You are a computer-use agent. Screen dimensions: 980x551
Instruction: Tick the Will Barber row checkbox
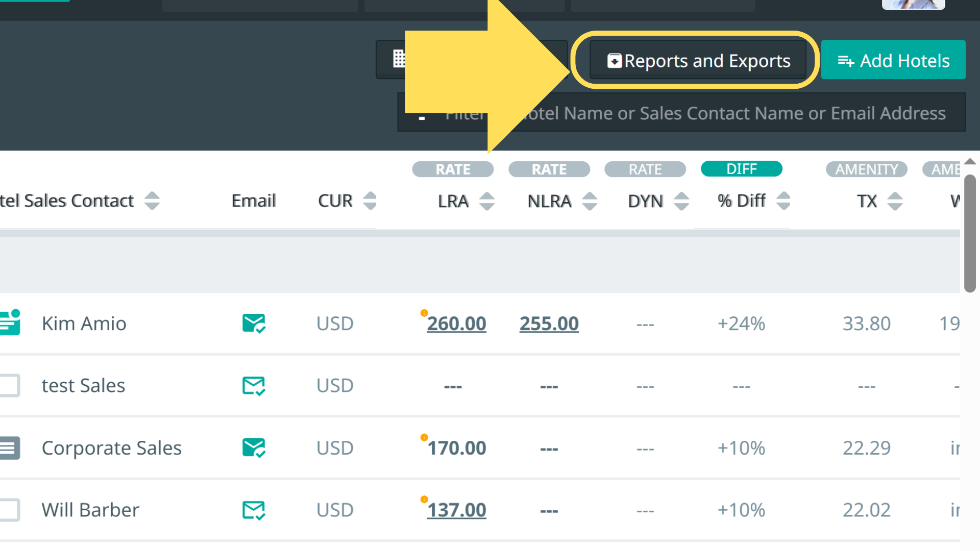(9, 510)
